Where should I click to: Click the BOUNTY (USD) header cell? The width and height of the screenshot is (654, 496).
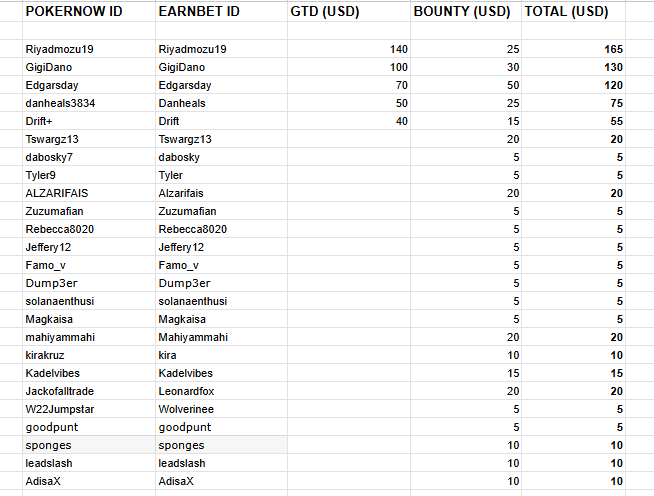(x=467, y=13)
